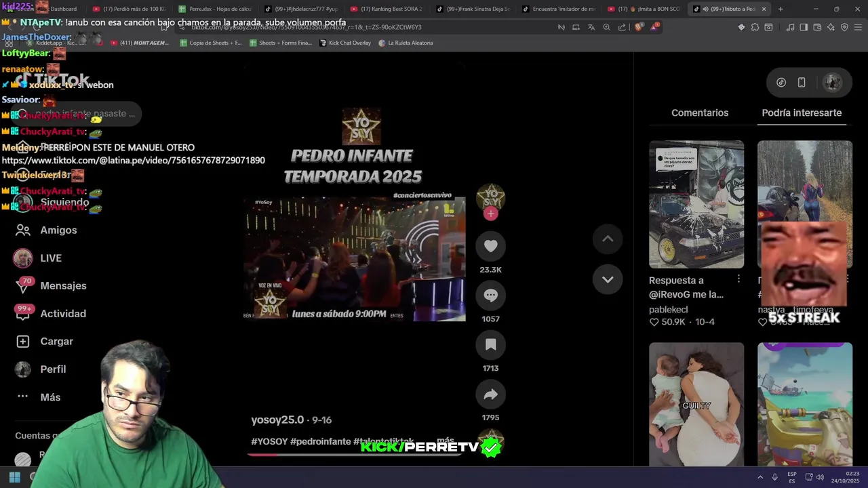Open the ESP language indicator in taskbar

(792, 477)
